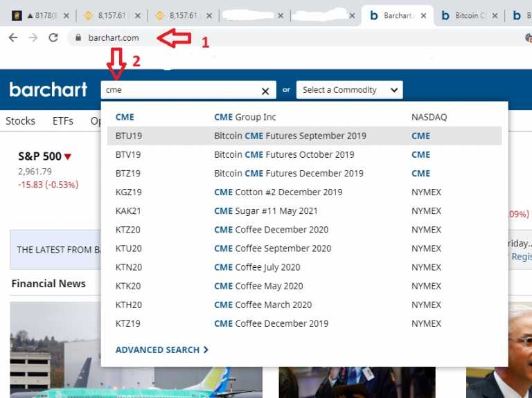532x398 pixels.
Task: Close the Bitcoin tab
Action: 495,16
